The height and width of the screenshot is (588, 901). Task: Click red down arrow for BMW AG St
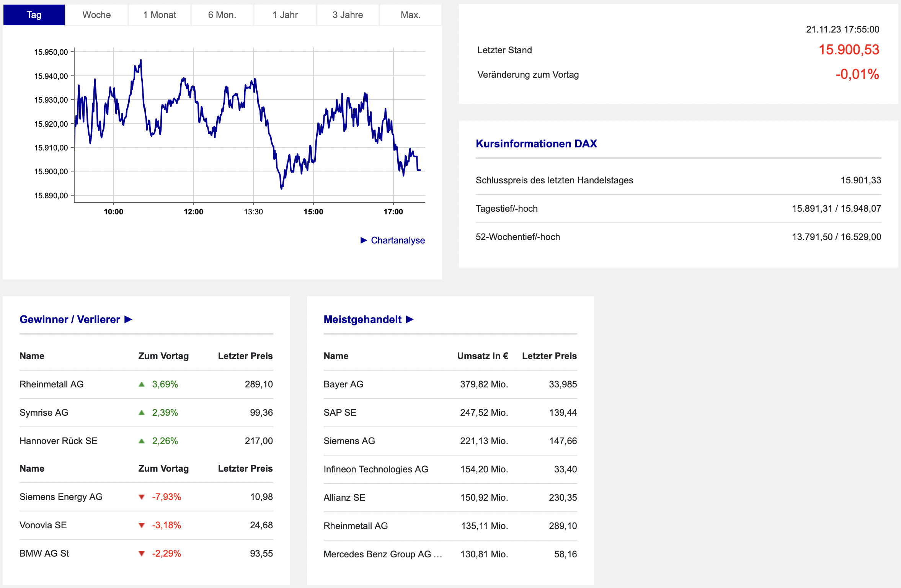click(142, 554)
